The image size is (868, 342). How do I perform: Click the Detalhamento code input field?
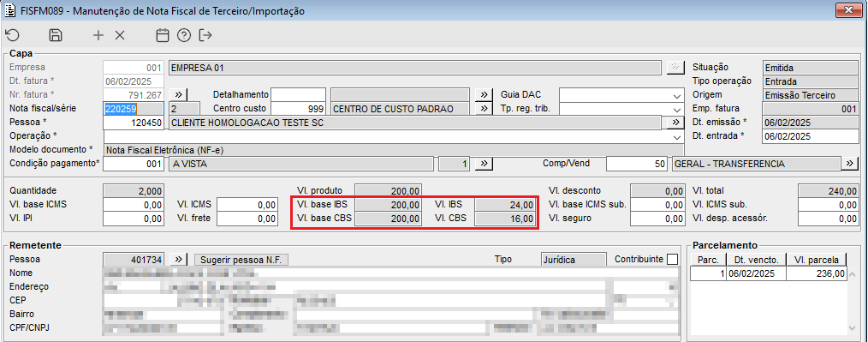(299, 95)
